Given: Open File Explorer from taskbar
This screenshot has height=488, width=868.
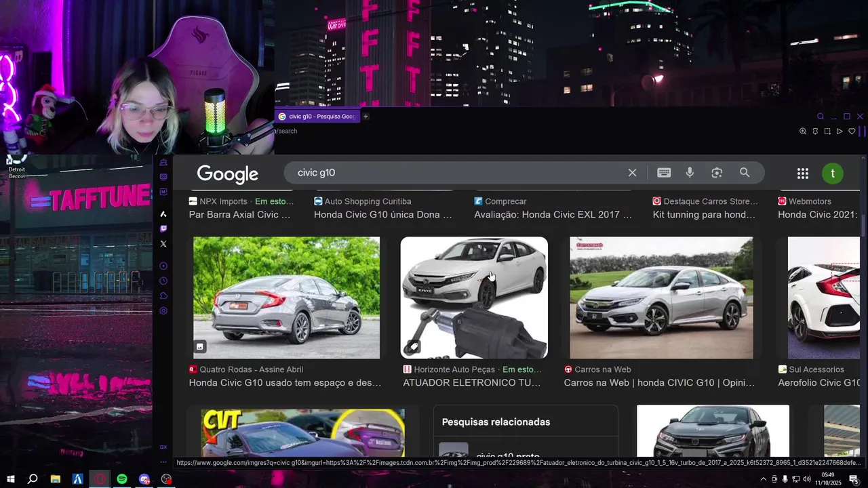Looking at the screenshot, I should 56,479.
